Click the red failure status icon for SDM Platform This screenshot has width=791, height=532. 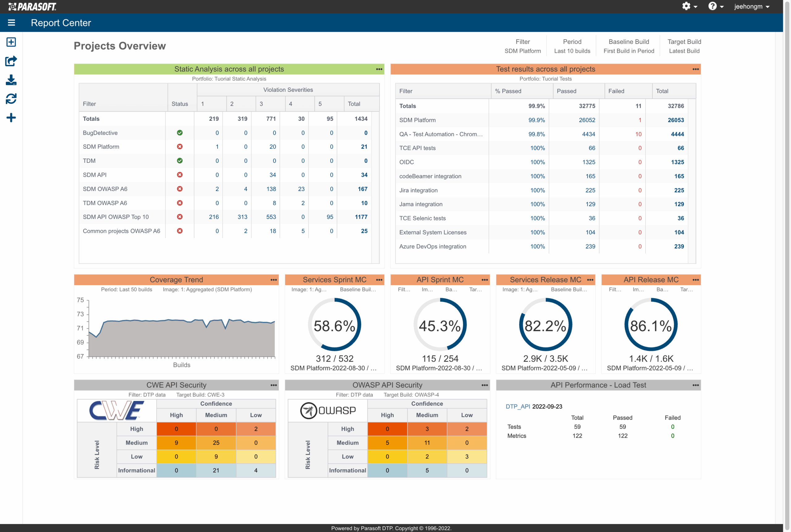(180, 146)
